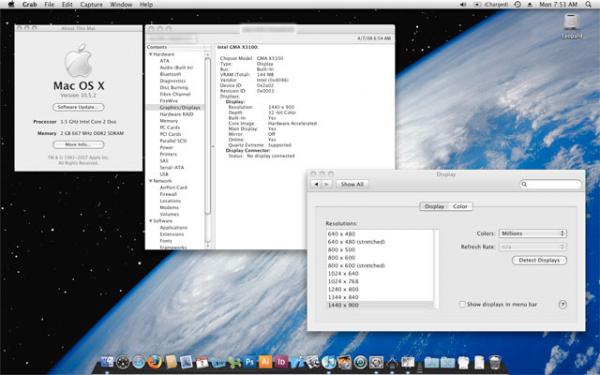Viewport: 600px width, 375px height.
Task: Open the Grab menu
Action: click(x=29, y=4)
